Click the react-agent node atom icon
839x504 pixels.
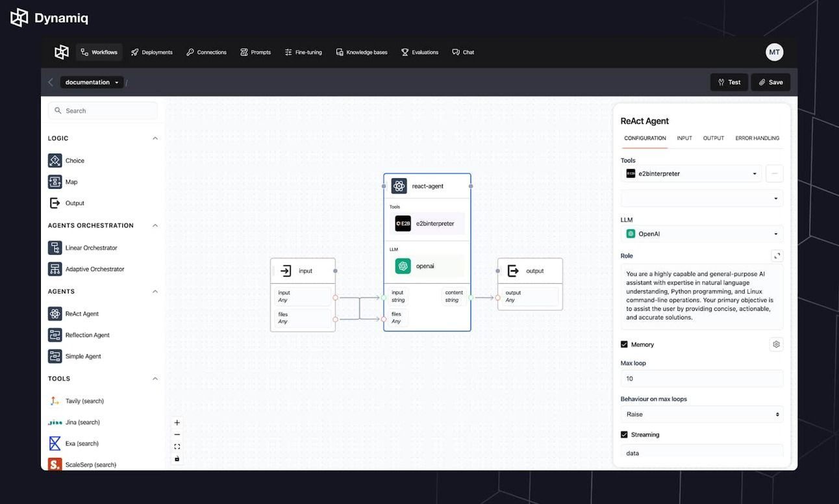tap(399, 186)
